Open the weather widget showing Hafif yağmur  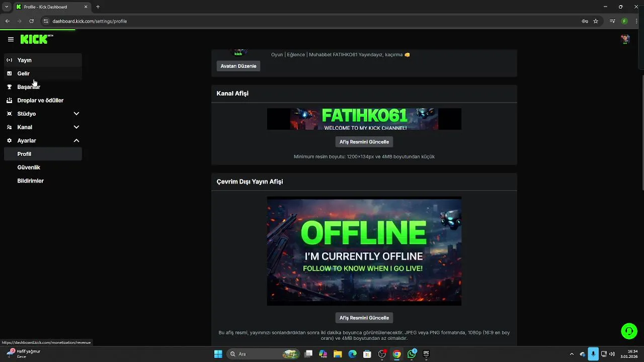point(24,354)
